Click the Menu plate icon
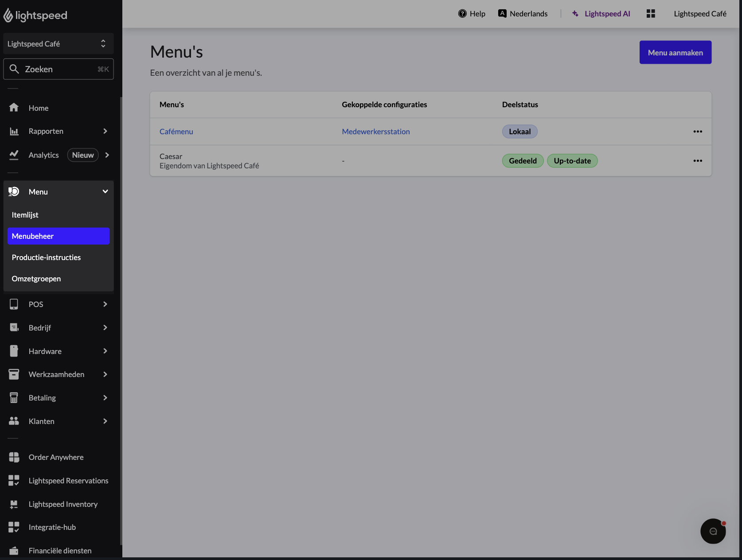Image resolution: width=742 pixels, height=560 pixels. click(x=14, y=191)
